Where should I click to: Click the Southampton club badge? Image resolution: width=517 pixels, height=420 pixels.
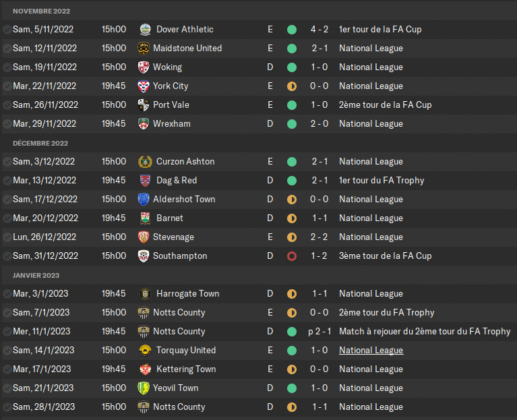tap(143, 256)
